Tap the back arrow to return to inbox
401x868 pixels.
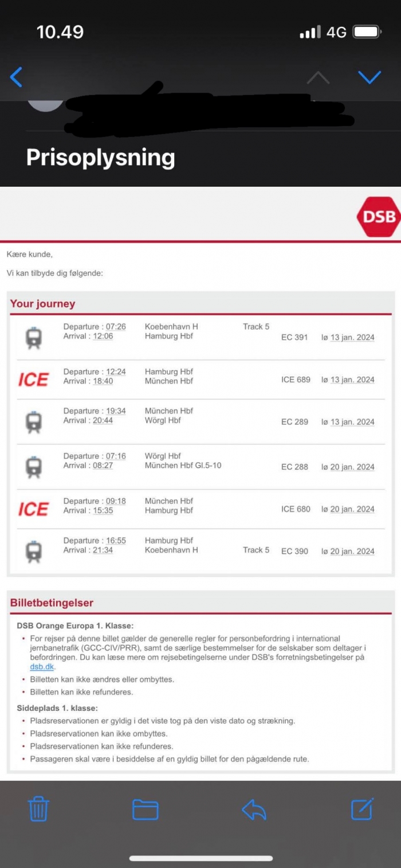click(x=17, y=77)
